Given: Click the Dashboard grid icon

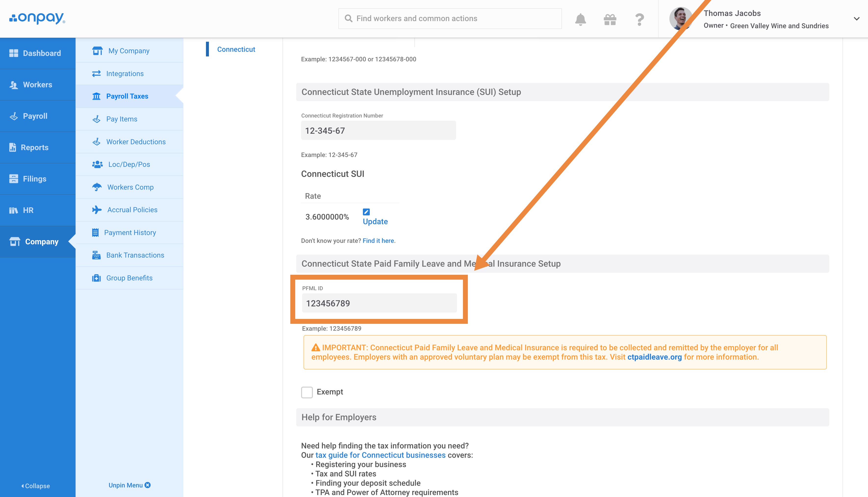Looking at the screenshot, I should tap(14, 53).
